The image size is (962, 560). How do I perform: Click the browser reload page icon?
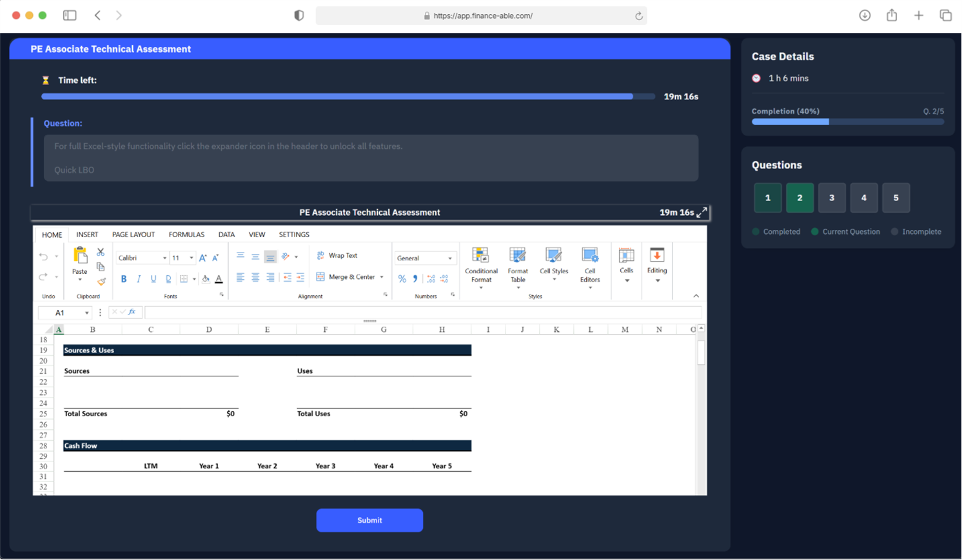(x=638, y=15)
